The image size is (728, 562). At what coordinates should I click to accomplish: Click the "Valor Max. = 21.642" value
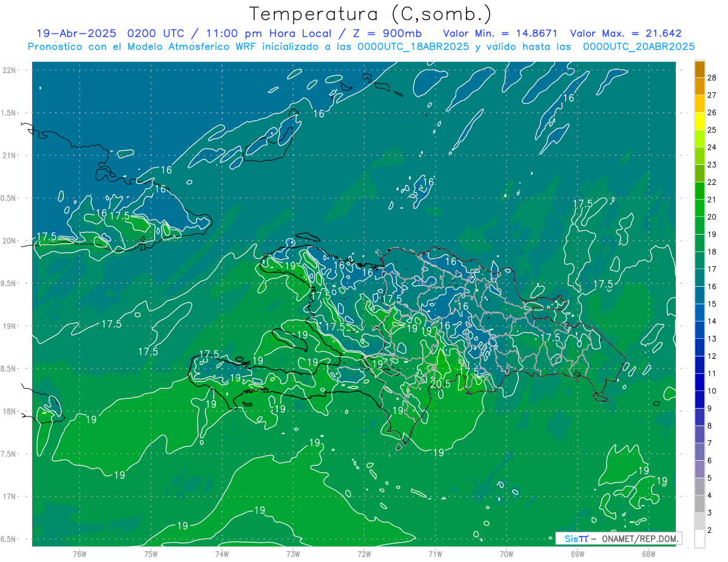click(625, 33)
